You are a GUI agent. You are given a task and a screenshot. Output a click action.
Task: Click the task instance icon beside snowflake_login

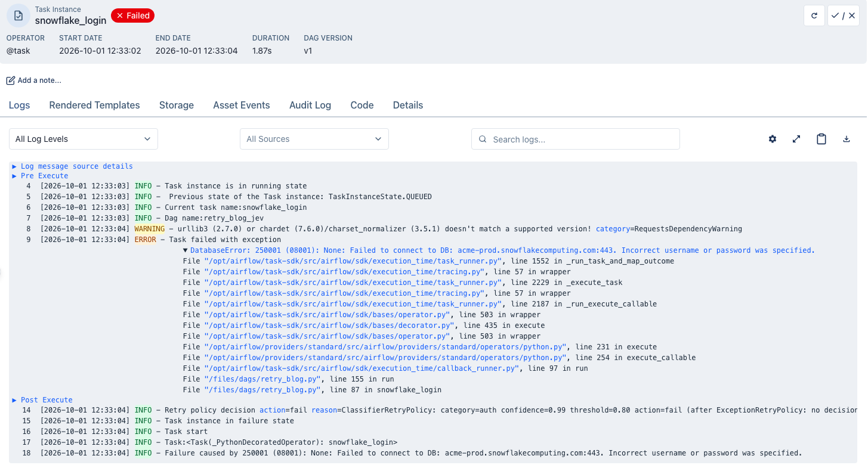click(x=18, y=15)
